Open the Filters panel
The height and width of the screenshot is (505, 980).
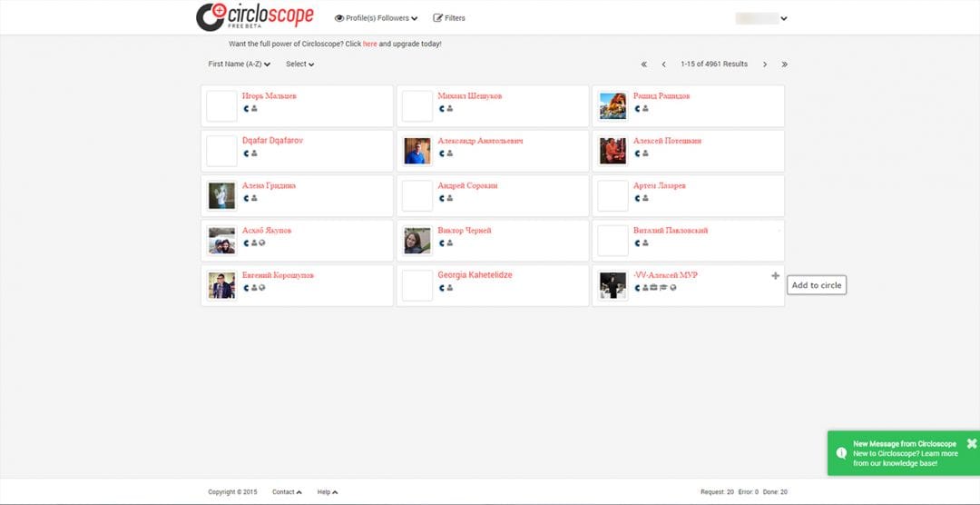tap(449, 18)
